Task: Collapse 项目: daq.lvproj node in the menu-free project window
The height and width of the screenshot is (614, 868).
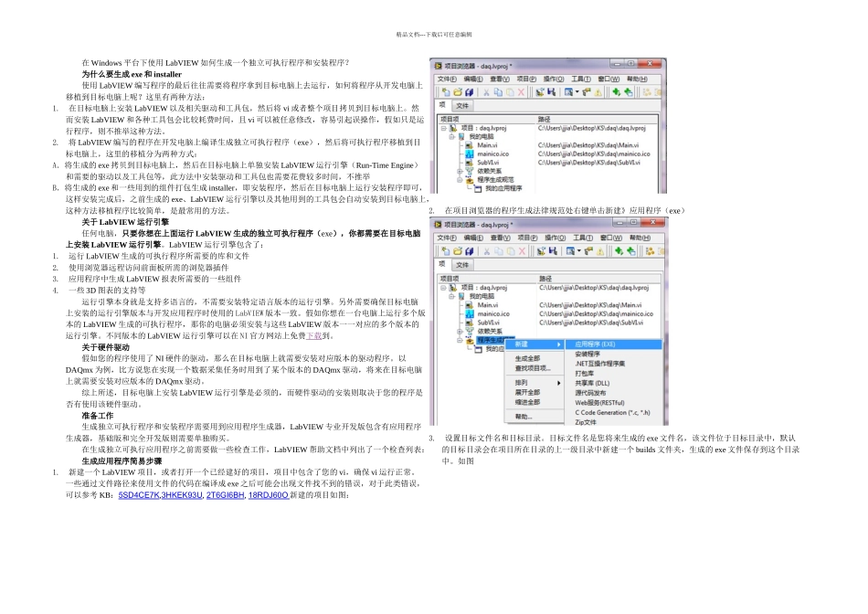Action: [443, 129]
